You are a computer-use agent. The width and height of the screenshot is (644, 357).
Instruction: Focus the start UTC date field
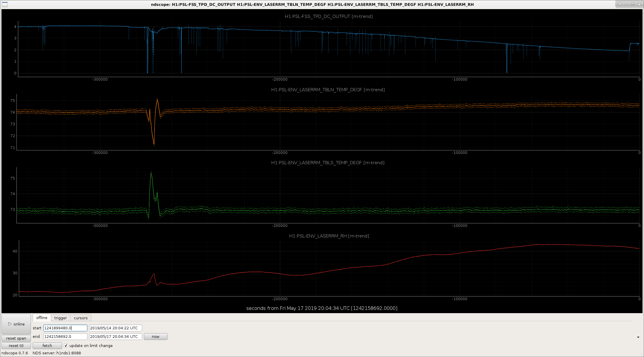point(116,328)
